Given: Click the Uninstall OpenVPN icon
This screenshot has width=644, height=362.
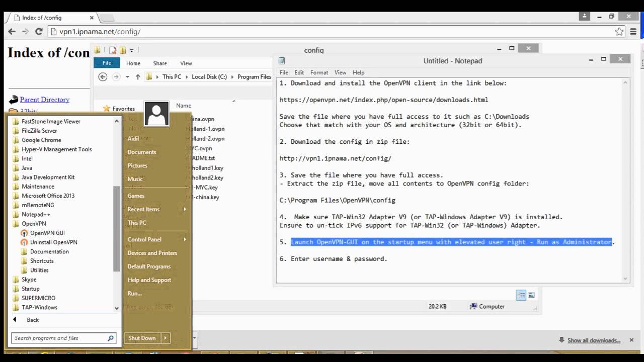Looking at the screenshot, I should [x=24, y=242].
